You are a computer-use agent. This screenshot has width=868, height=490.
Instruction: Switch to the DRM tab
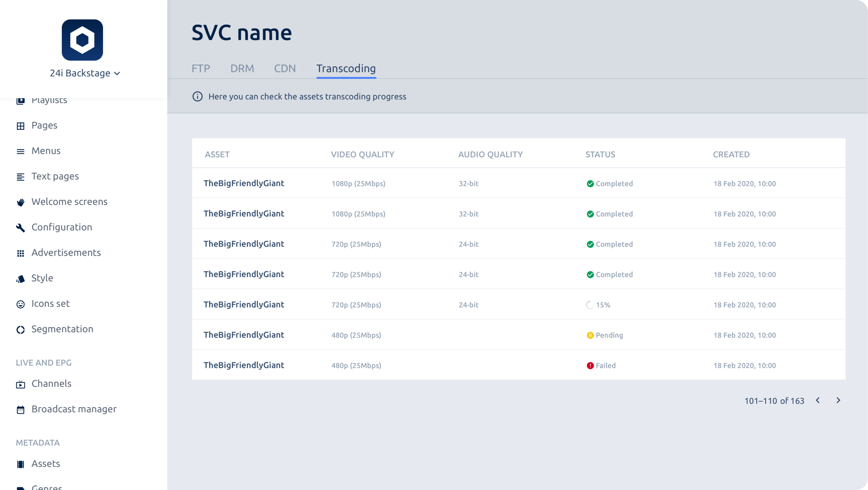[x=242, y=68]
